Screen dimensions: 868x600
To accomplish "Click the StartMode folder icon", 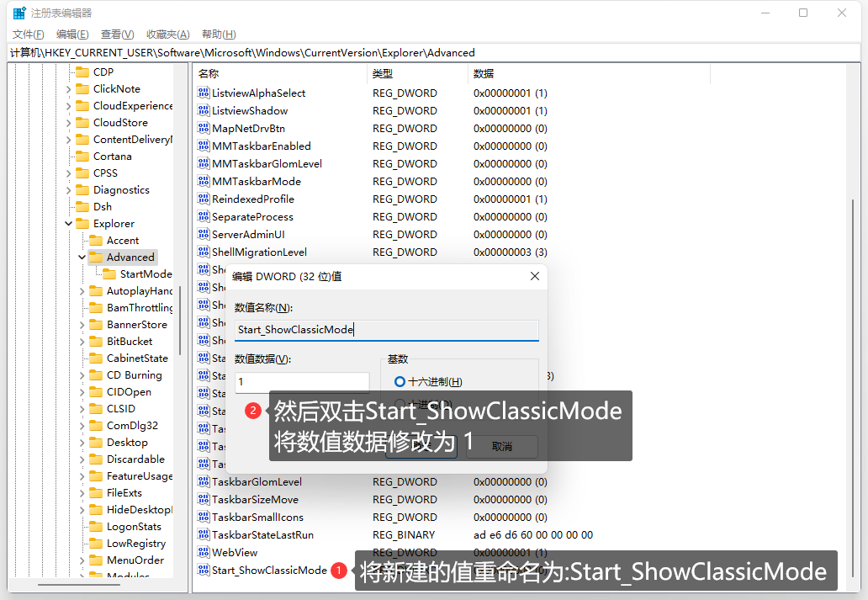I will [109, 274].
